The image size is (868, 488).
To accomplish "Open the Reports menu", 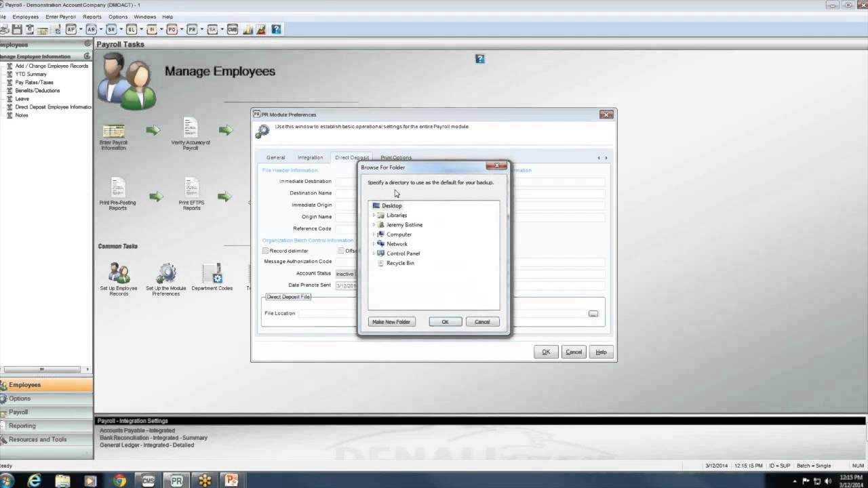I will click(92, 16).
